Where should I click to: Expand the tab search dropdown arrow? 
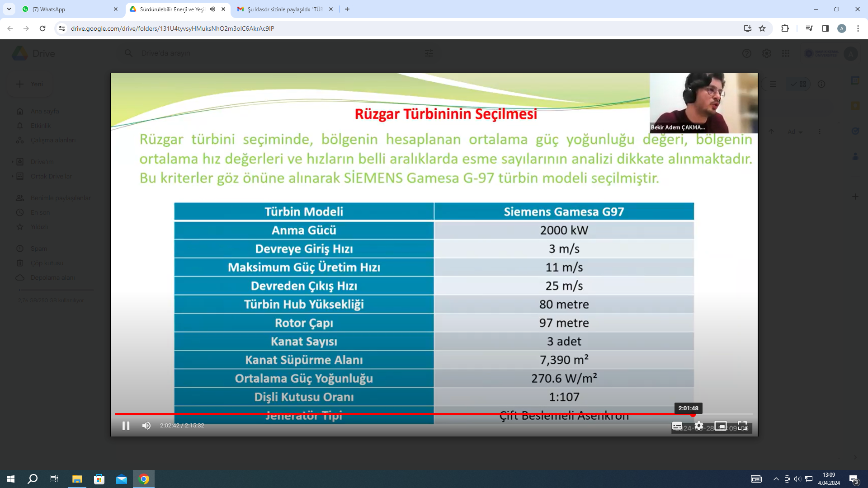[x=9, y=9]
